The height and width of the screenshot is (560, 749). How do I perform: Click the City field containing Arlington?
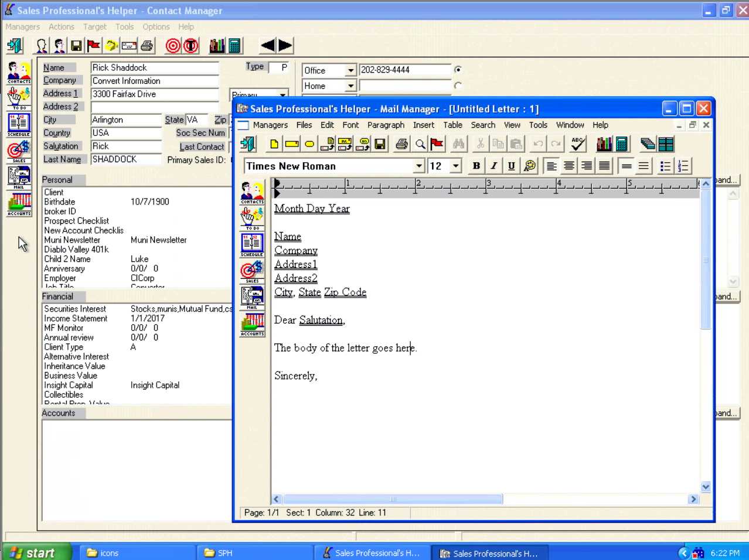[126, 119]
